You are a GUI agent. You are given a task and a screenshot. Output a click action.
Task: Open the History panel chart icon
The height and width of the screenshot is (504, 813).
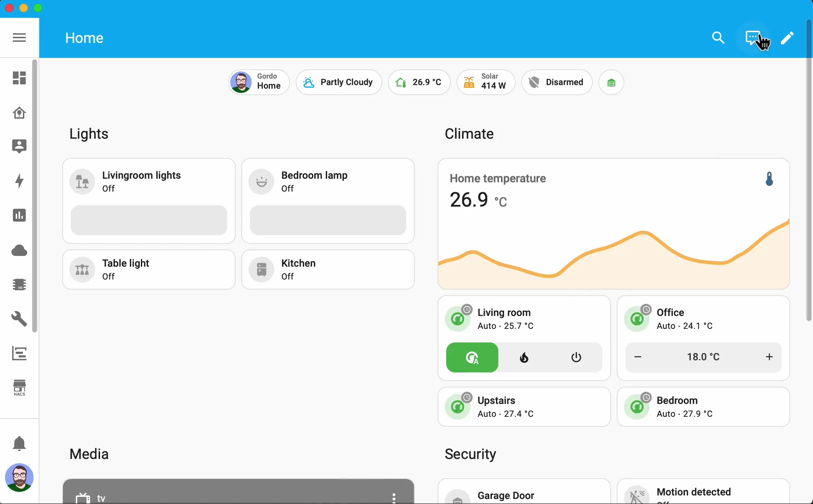coord(19,215)
